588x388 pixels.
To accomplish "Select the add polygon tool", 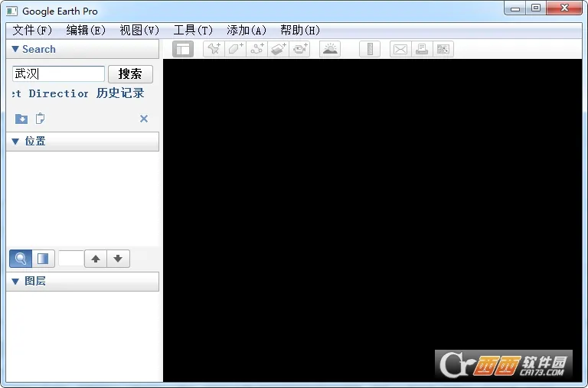I will (236, 49).
